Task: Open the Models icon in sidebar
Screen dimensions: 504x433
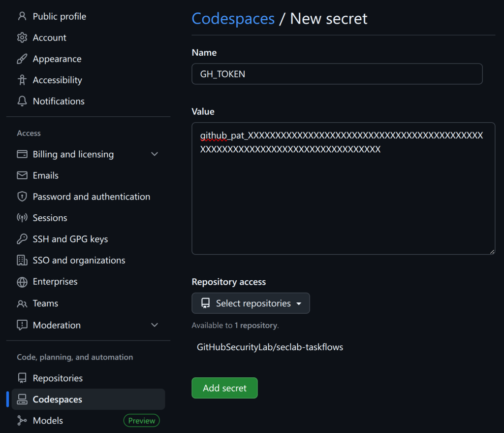Action: [x=22, y=420]
